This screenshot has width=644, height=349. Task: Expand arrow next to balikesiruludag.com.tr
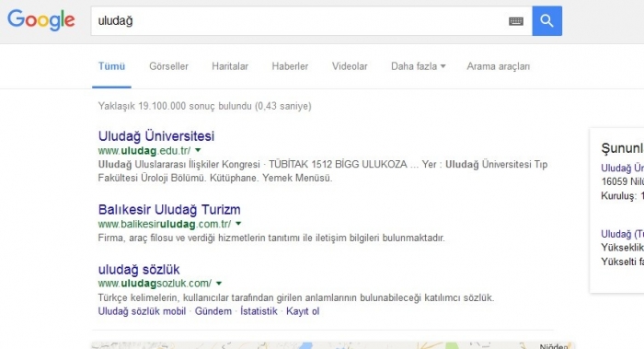[x=238, y=224]
